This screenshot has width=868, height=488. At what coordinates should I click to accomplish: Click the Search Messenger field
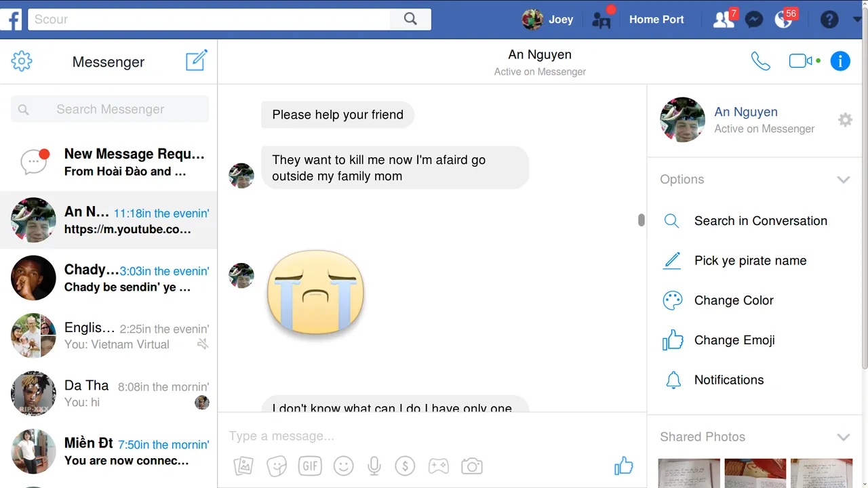[x=110, y=109]
